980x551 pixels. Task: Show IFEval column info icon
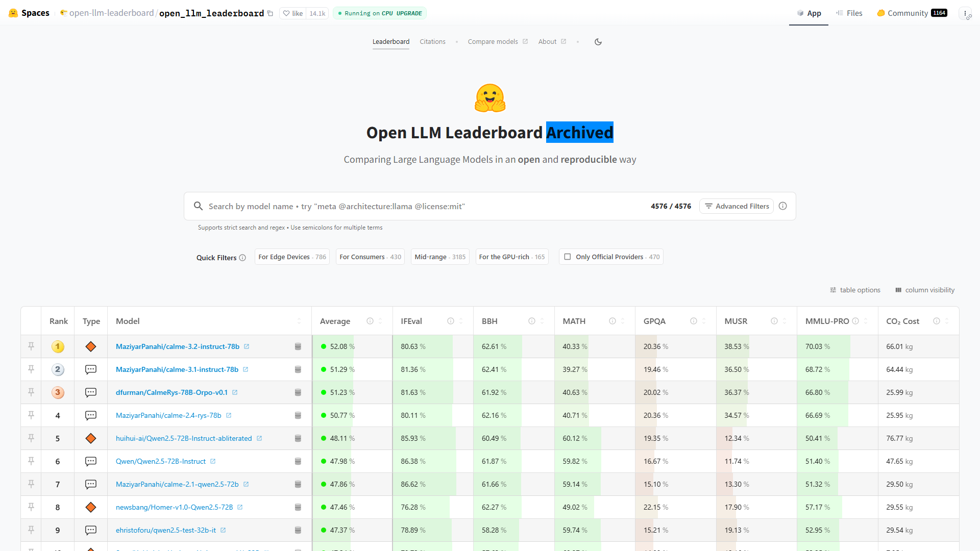pyautogui.click(x=451, y=321)
